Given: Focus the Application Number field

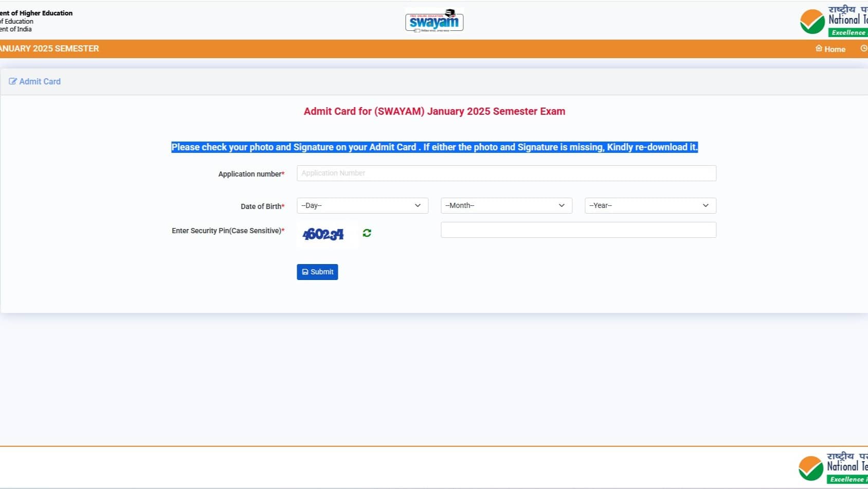Looking at the screenshot, I should [x=506, y=173].
